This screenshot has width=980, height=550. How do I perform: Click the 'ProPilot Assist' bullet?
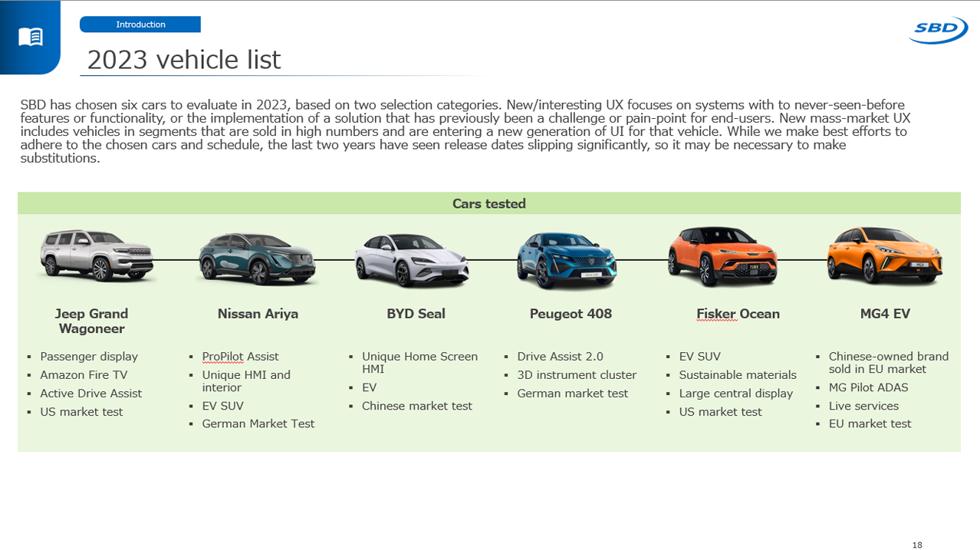coord(240,357)
